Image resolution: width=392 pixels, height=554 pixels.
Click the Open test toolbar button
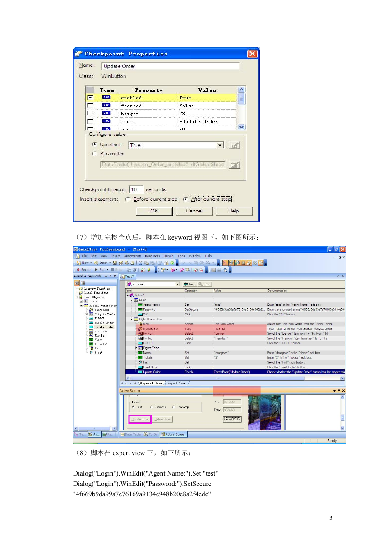click(101, 263)
